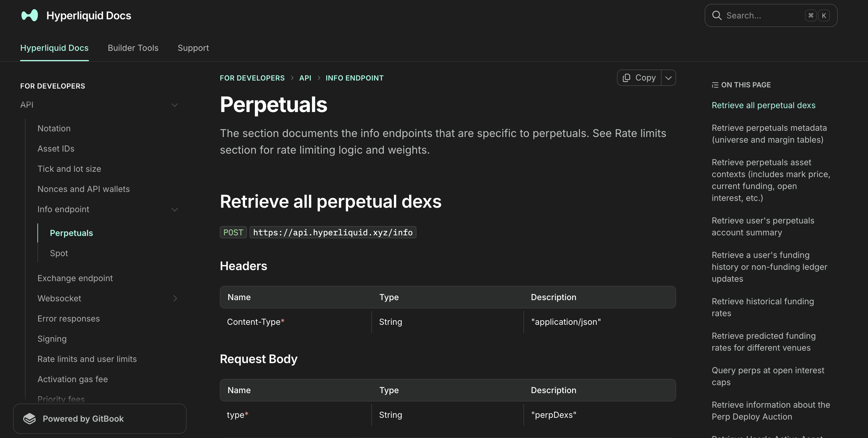Open the Asset IDs page
The height and width of the screenshot is (438, 868).
pos(56,149)
